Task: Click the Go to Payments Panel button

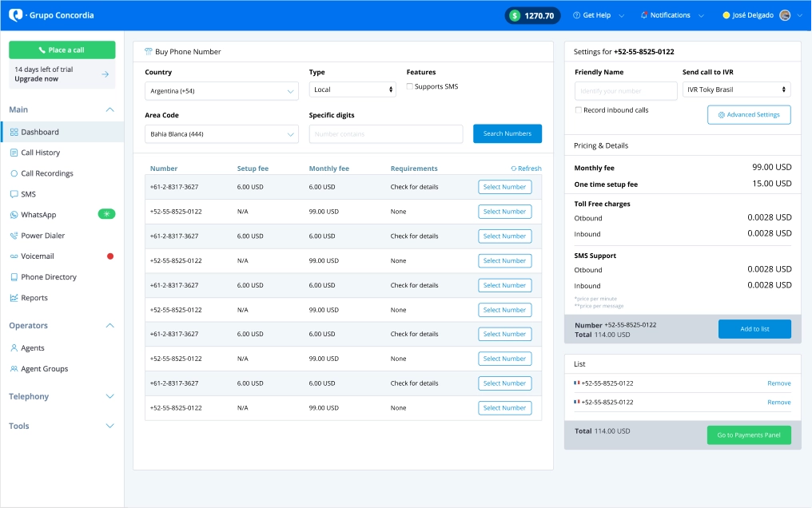Action: [x=748, y=435]
